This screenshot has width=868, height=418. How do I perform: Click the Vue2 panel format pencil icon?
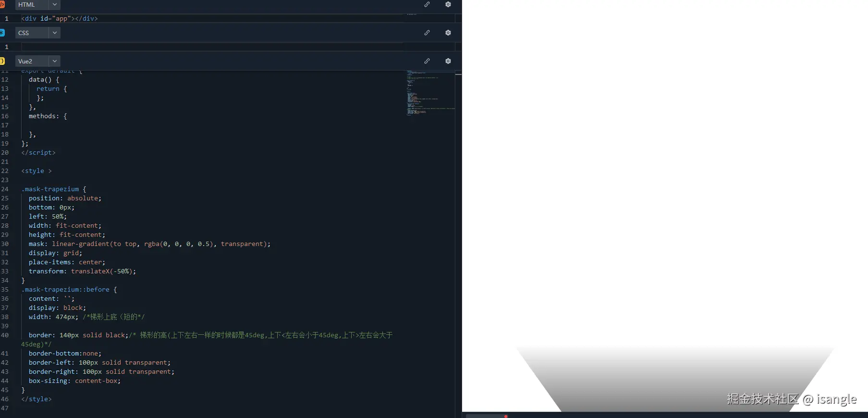click(x=427, y=61)
